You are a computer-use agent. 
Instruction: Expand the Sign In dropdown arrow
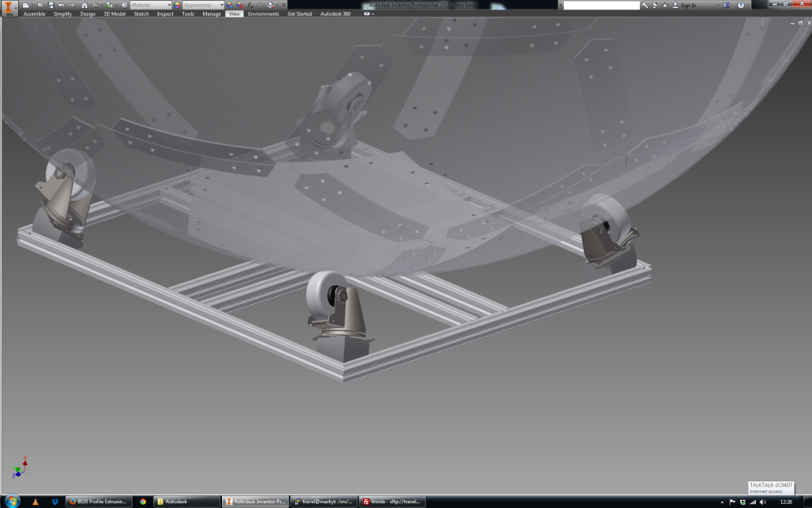(718, 6)
